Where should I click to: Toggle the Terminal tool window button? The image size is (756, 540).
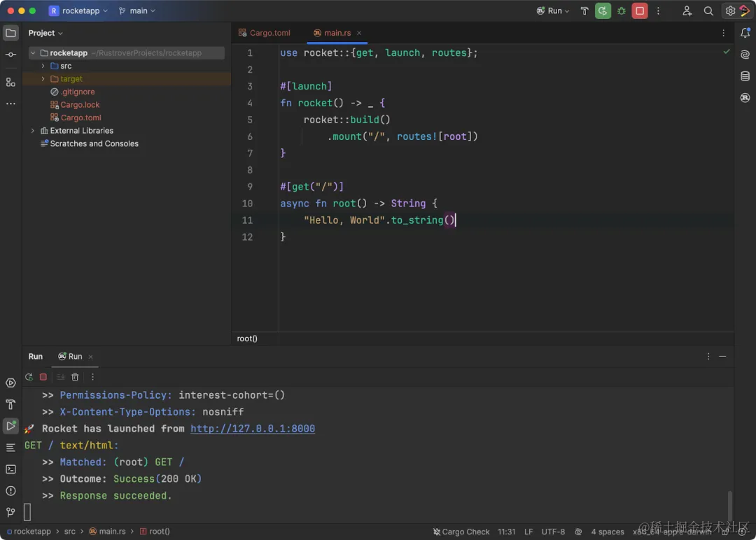[10, 469]
